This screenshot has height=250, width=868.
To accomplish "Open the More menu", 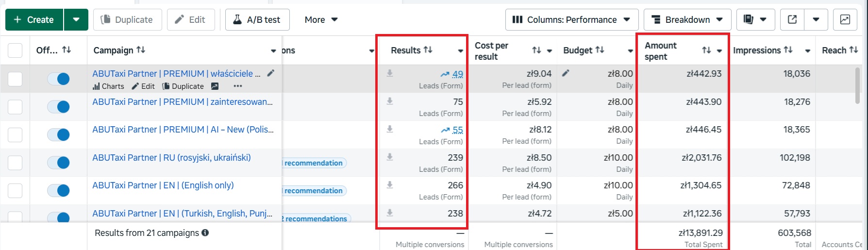I will (x=321, y=19).
